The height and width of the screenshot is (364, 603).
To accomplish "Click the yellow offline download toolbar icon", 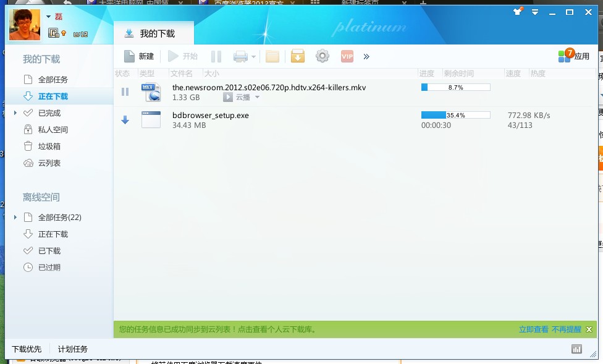I will (x=297, y=56).
